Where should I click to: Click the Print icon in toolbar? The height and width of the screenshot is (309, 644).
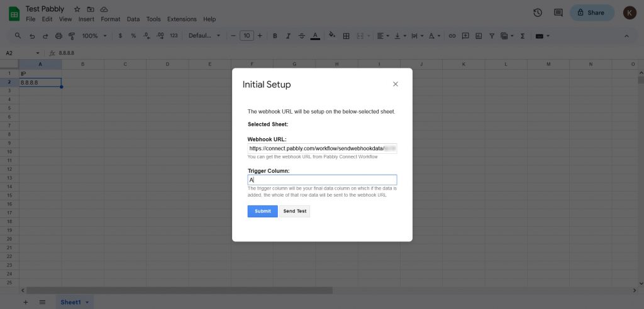pyautogui.click(x=58, y=36)
